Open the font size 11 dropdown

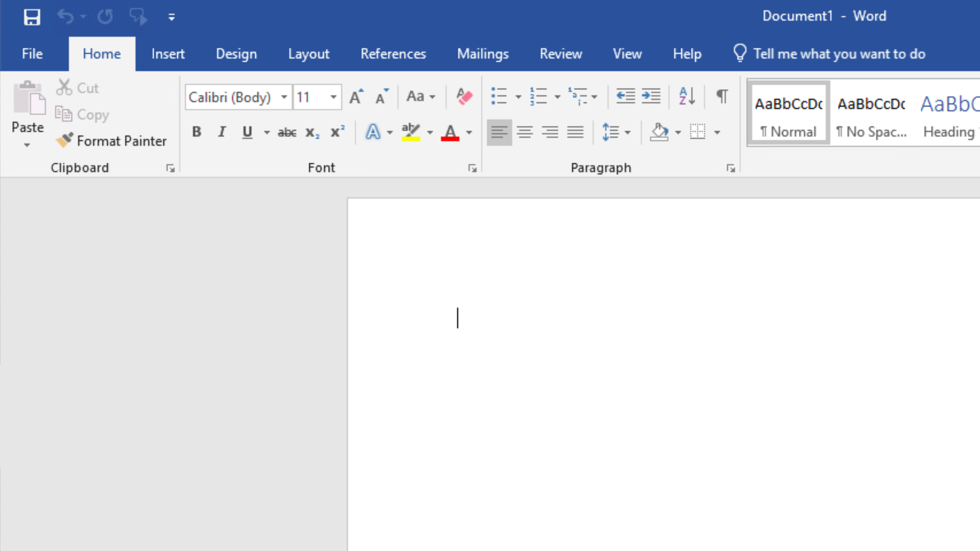333,97
